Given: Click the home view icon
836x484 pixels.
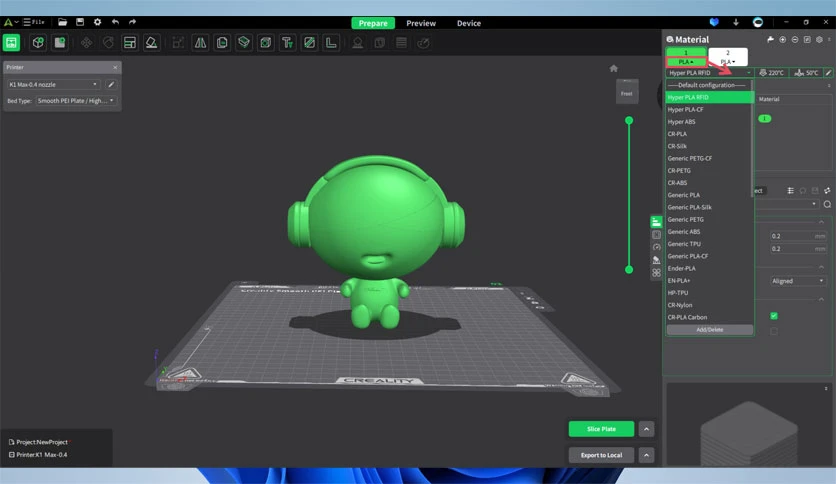Looking at the screenshot, I should tap(614, 68).
